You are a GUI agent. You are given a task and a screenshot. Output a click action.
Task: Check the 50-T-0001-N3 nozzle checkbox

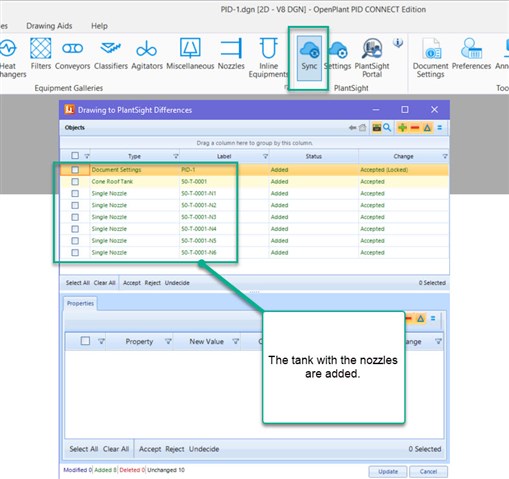(x=75, y=217)
